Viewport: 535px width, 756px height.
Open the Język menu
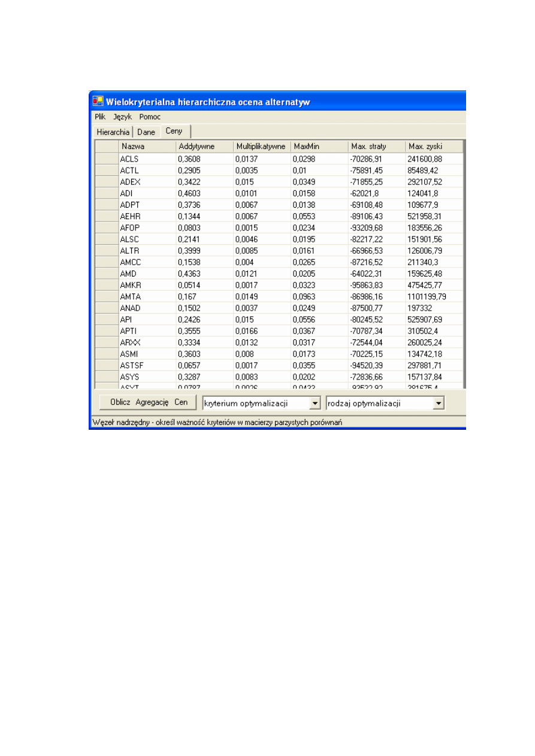click(122, 117)
